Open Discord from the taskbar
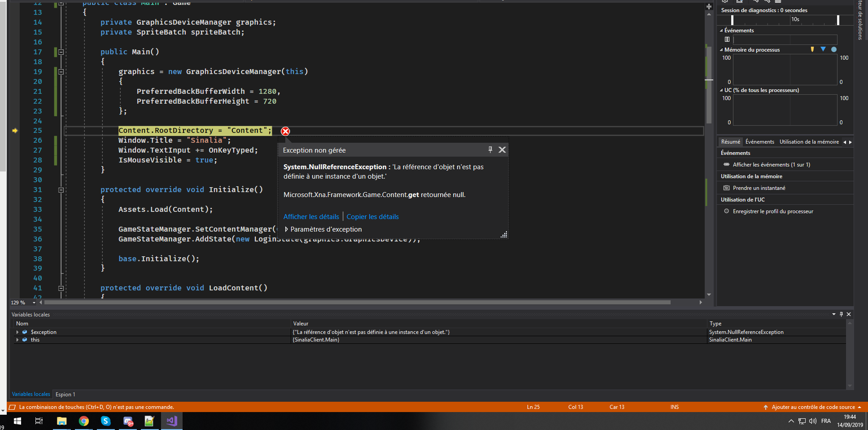 128,421
